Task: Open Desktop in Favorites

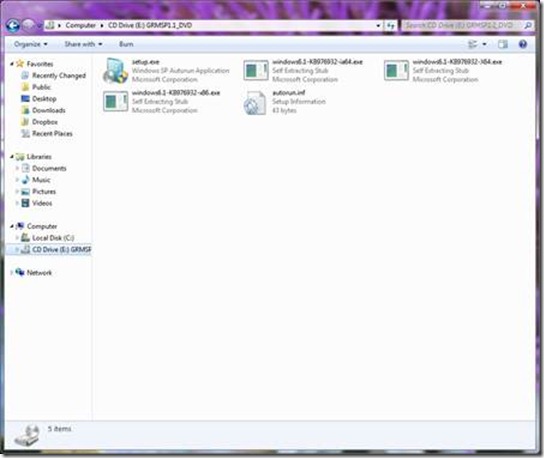Action: (x=44, y=99)
